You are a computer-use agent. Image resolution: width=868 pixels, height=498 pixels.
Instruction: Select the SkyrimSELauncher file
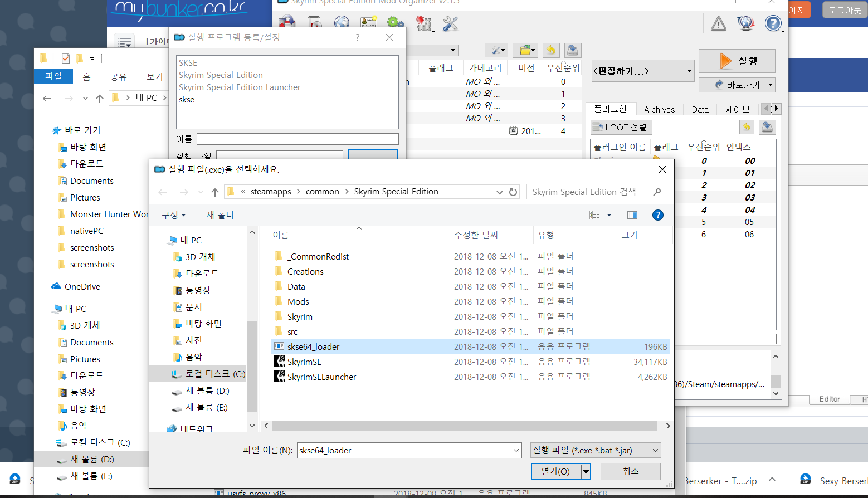[x=321, y=377]
